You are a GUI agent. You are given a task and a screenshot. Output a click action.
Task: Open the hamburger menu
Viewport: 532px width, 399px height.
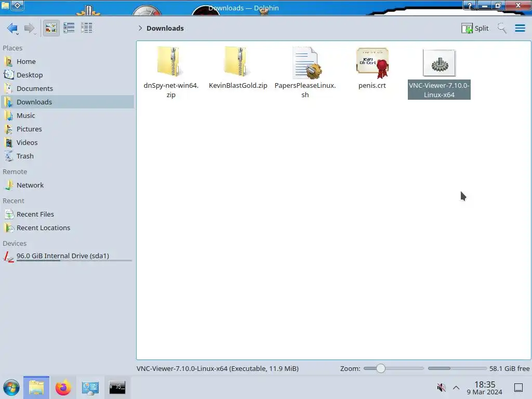pyautogui.click(x=520, y=28)
